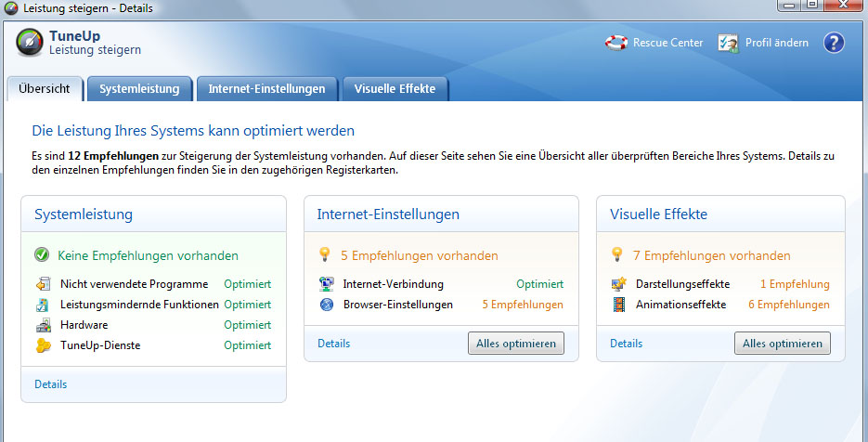This screenshot has height=442, width=868.
Task: Click the Profil ändern icon
Action: (729, 43)
